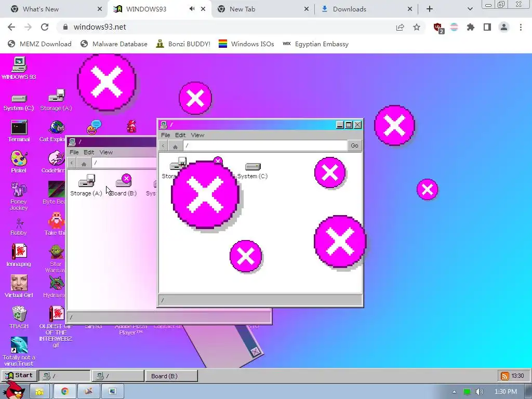Reload the windows93.net page

tap(45, 27)
